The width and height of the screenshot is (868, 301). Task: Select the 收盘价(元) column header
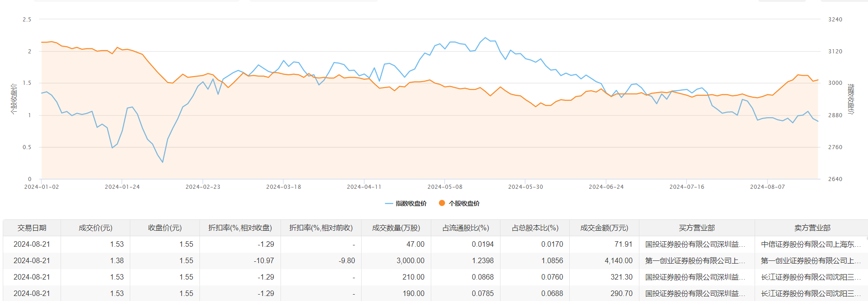coord(164,228)
